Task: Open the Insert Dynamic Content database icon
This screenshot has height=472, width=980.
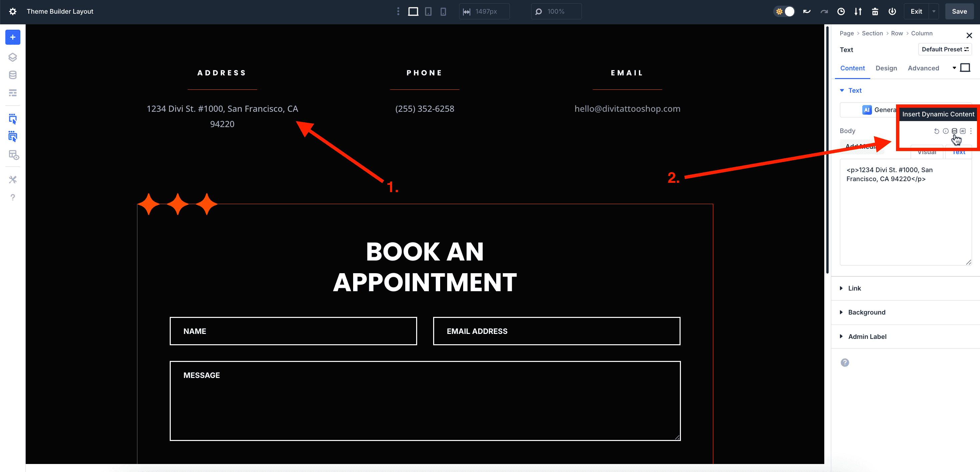Action: click(x=954, y=131)
